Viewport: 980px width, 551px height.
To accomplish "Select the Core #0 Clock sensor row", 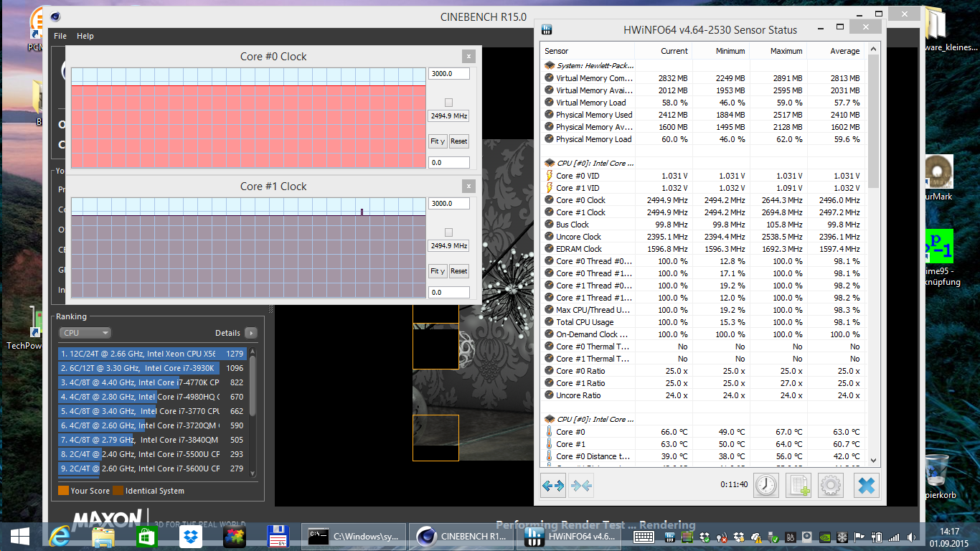I will 703,200.
